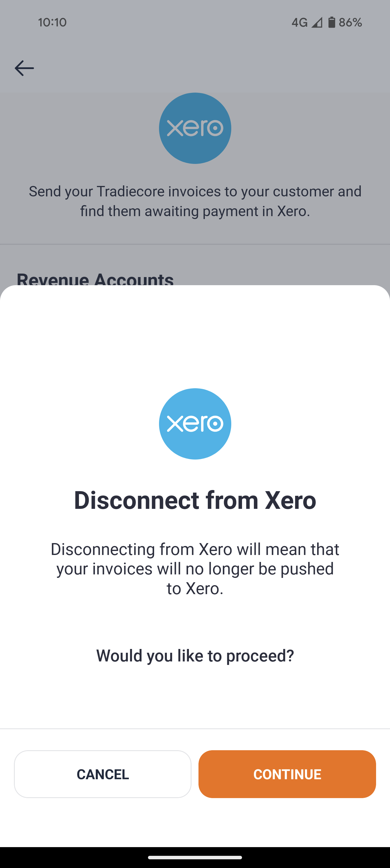
Task: Tap the 86% battery percentage
Action: click(x=350, y=23)
